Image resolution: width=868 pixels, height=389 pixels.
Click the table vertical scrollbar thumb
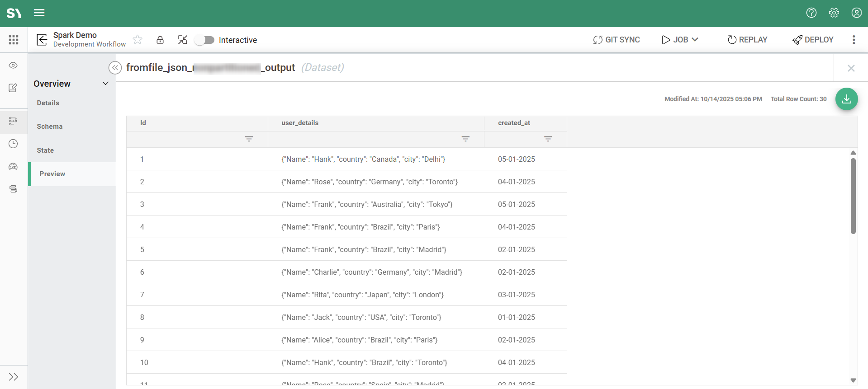click(x=853, y=195)
